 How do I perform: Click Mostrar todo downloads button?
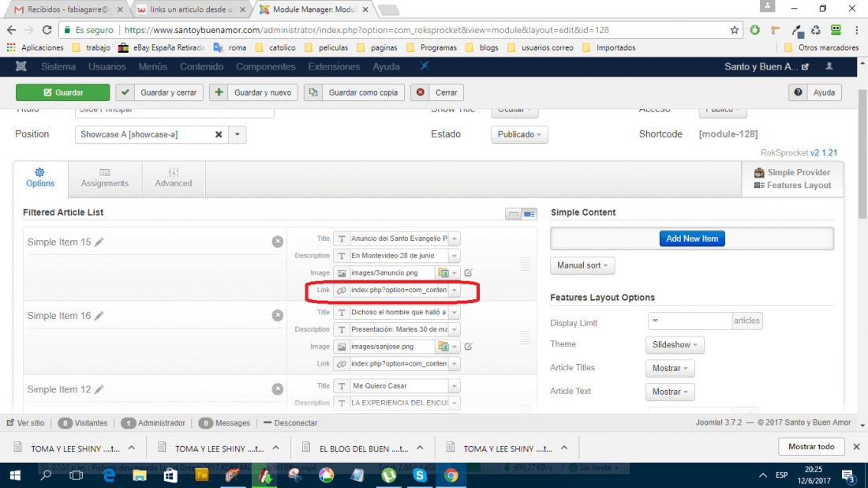[x=811, y=446]
